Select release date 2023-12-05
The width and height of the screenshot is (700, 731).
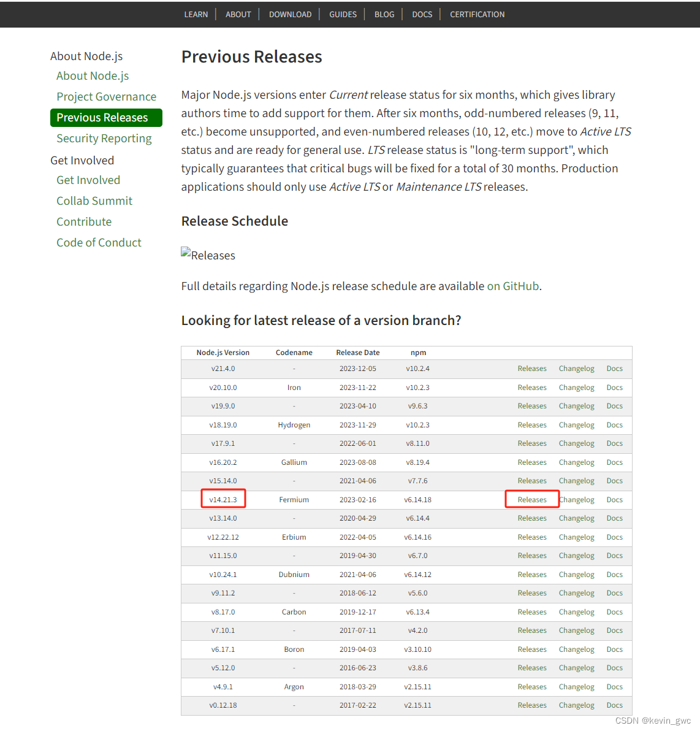(x=357, y=369)
